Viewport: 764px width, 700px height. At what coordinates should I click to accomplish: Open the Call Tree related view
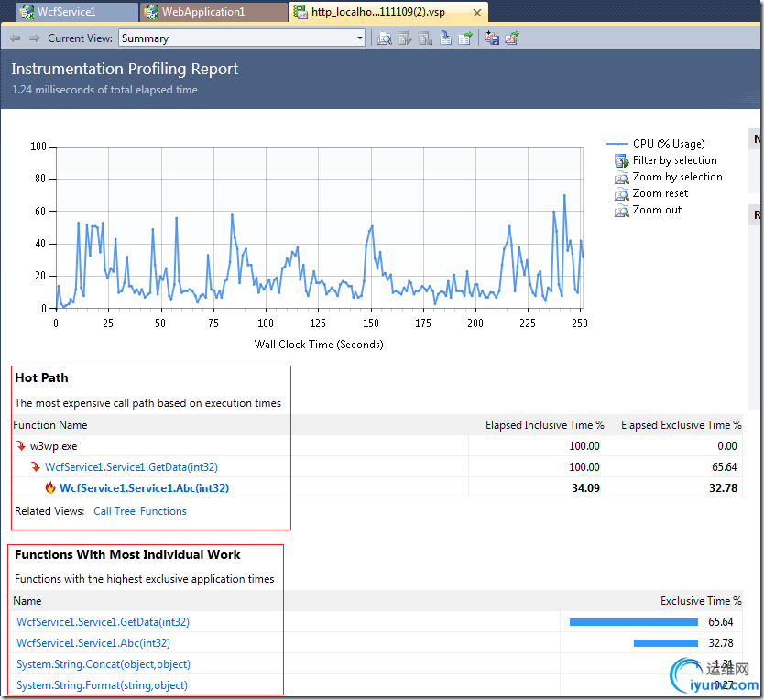point(114,511)
